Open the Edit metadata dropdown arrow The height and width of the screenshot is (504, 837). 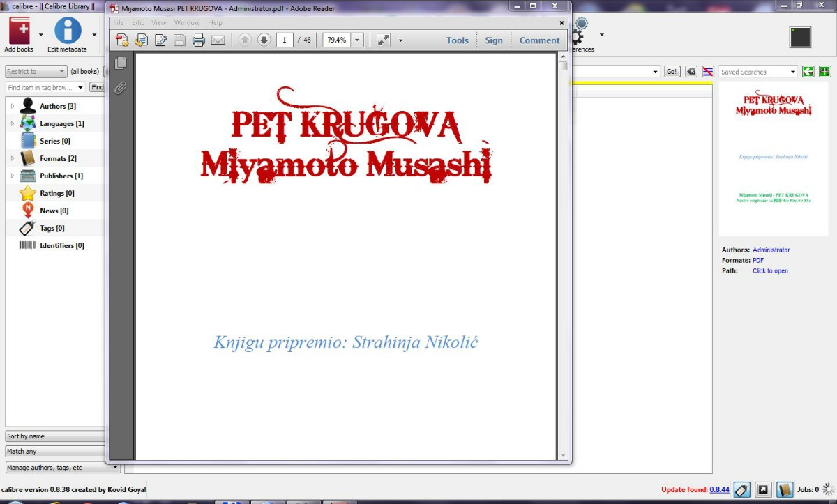coord(94,34)
